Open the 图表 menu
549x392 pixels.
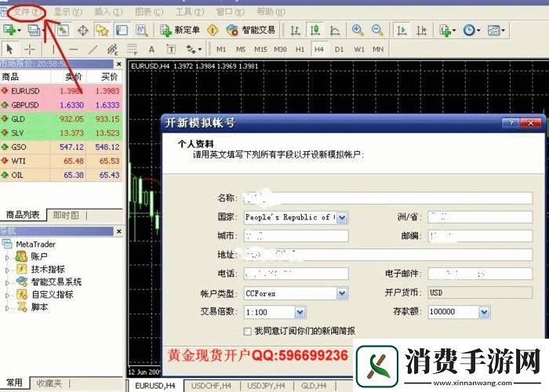[x=149, y=12]
